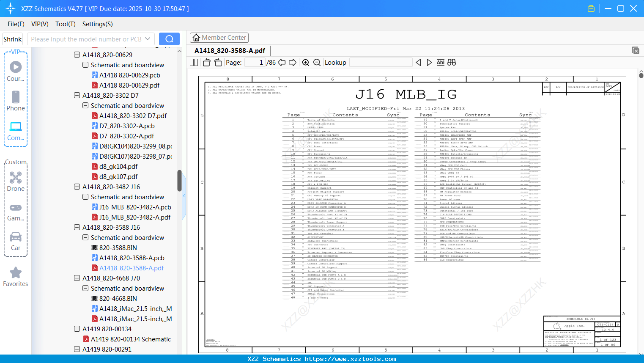Open A1419 820-00134 Schematic file
The width and height of the screenshot is (644, 363).
pyautogui.click(x=131, y=339)
